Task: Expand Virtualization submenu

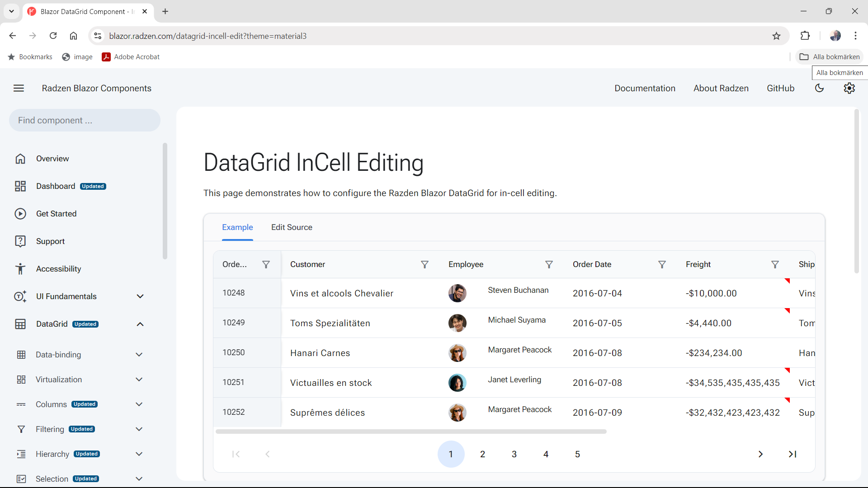Action: 139,380
